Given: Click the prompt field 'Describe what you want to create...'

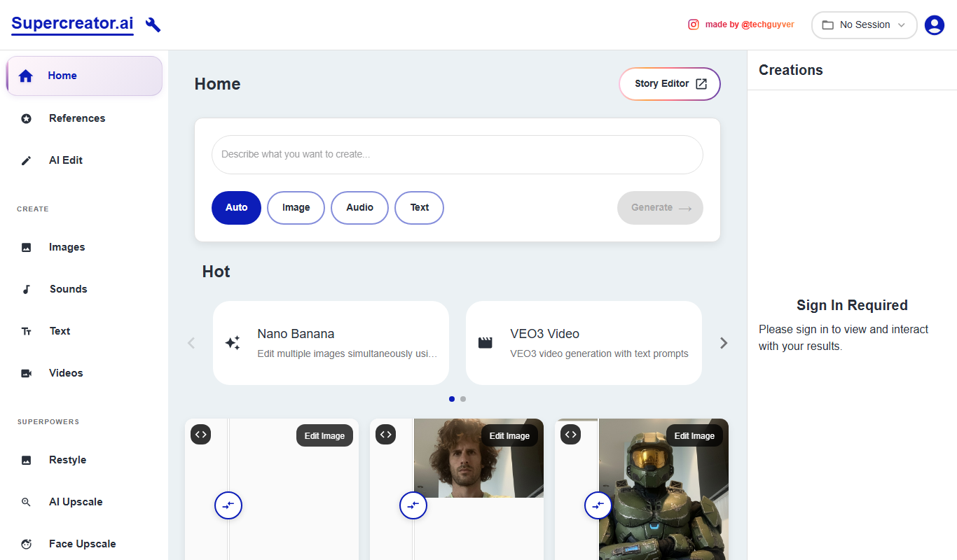Looking at the screenshot, I should coord(457,155).
